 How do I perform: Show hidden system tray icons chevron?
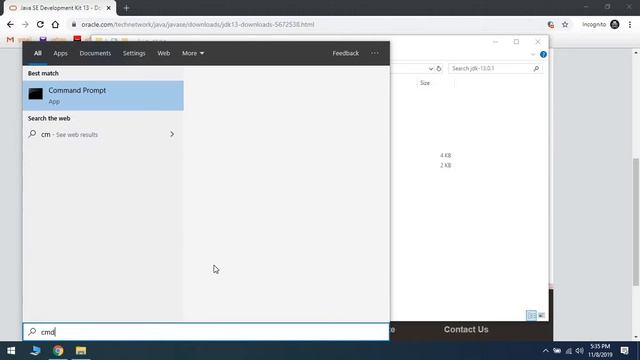pos(546,351)
